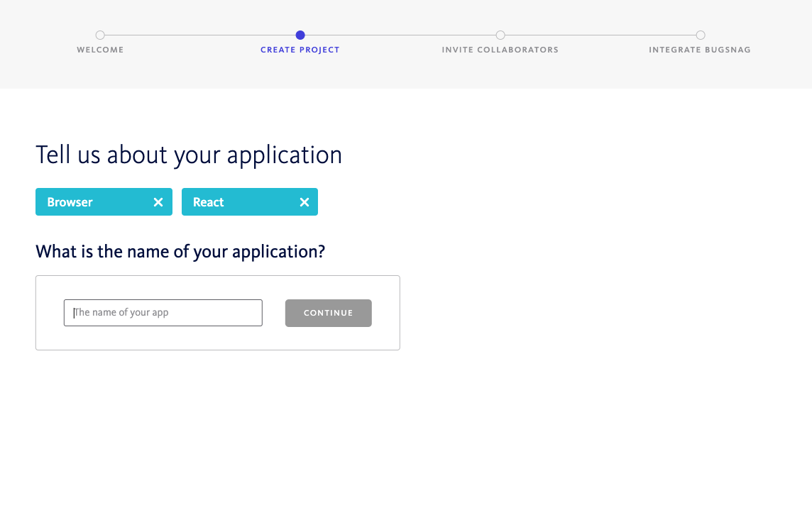Click 'What is the name of your application?' text
The image size is (812, 510).
pyautogui.click(x=180, y=252)
